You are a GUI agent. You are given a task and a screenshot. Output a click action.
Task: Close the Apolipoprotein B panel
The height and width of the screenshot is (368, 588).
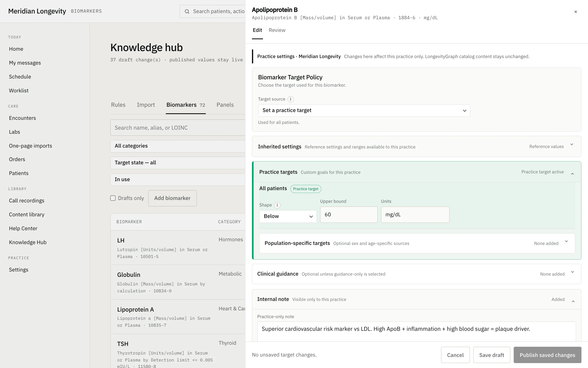click(575, 12)
